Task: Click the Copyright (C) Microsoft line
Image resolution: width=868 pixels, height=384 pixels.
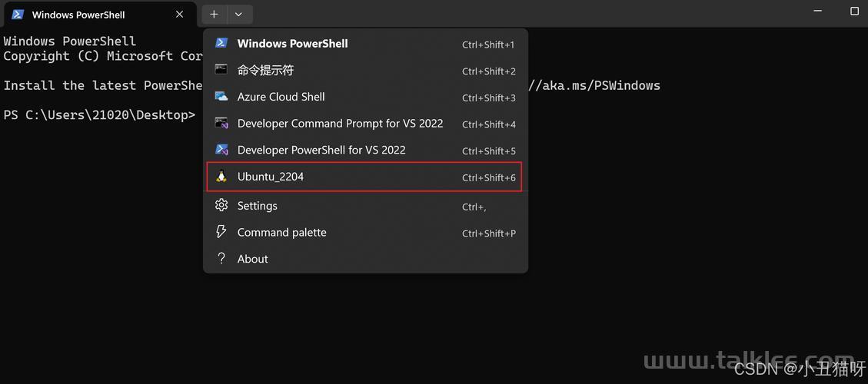Action: pos(104,56)
